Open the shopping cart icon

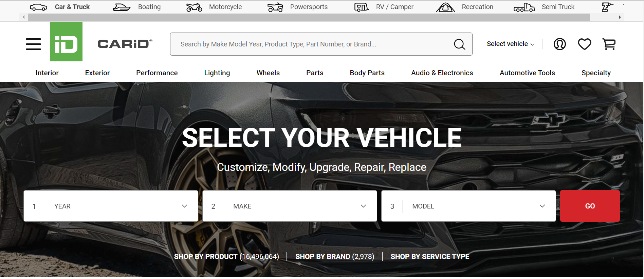[x=609, y=44]
